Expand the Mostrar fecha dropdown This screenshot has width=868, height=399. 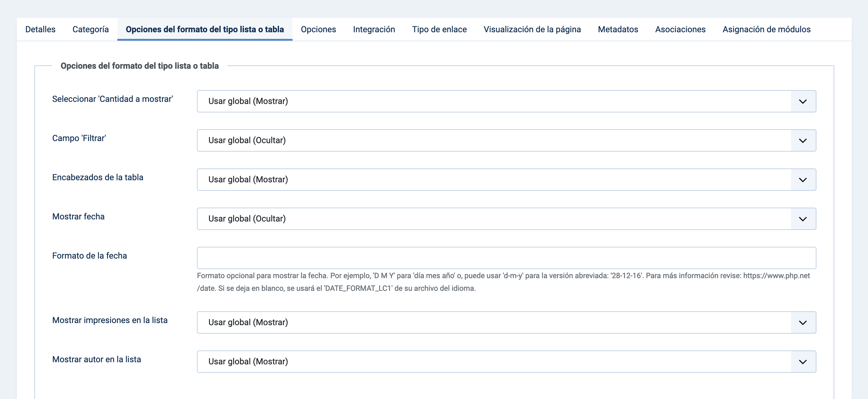506,219
